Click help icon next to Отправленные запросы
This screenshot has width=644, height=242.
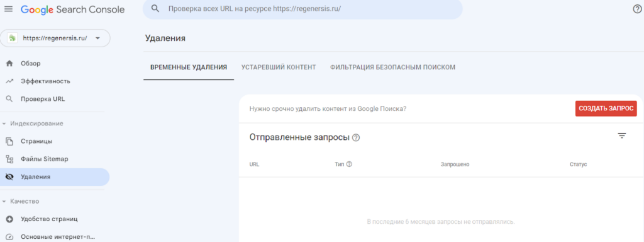point(356,137)
